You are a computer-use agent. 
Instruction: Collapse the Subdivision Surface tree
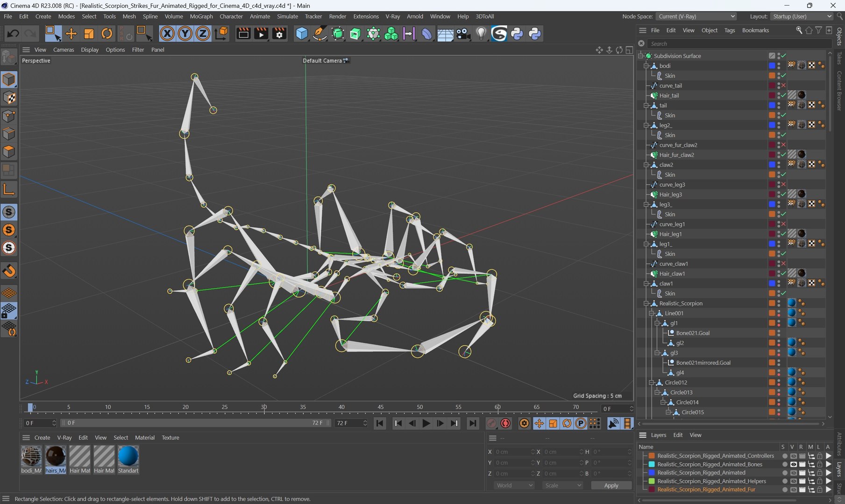641,56
